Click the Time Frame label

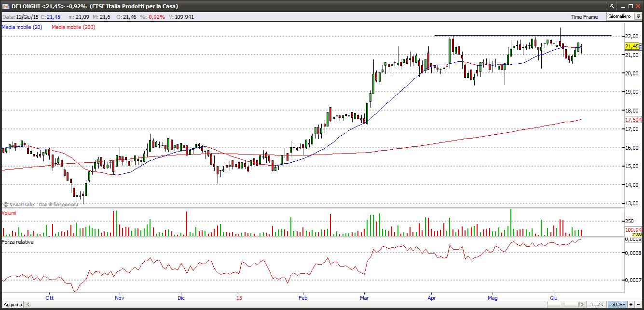click(584, 17)
